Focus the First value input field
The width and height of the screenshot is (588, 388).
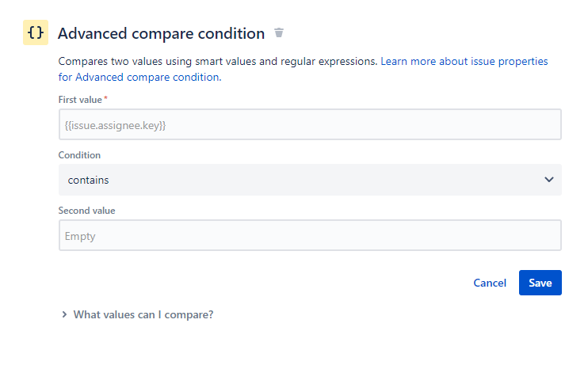(309, 125)
